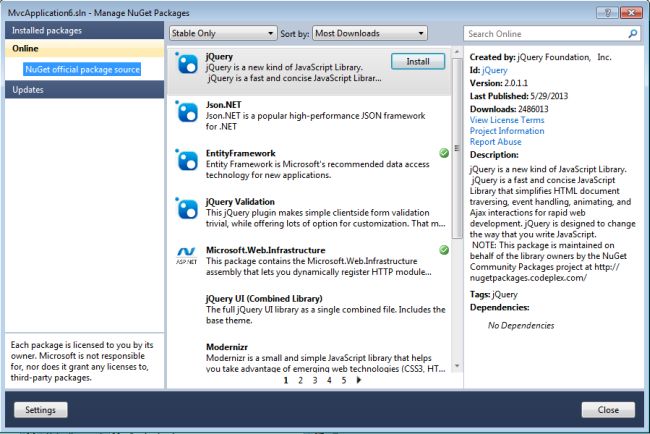This screenshot has height=434, width=650.
Task: Expand the Updates section
Action: [85, 90]
